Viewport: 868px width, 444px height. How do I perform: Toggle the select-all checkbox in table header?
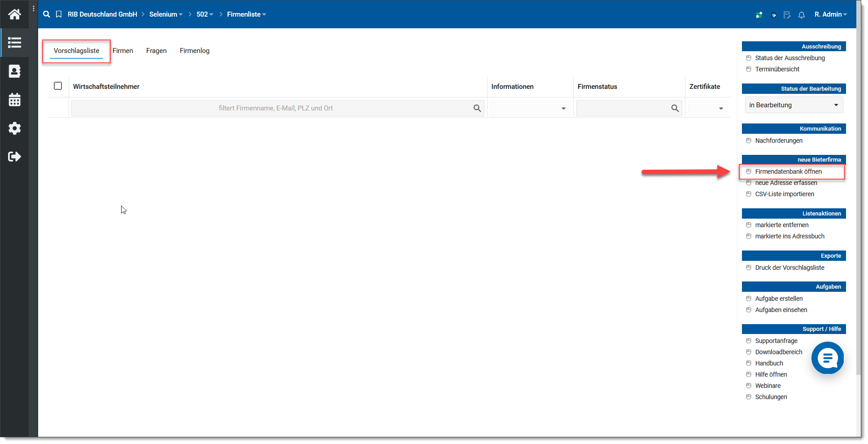coord(58,86)
